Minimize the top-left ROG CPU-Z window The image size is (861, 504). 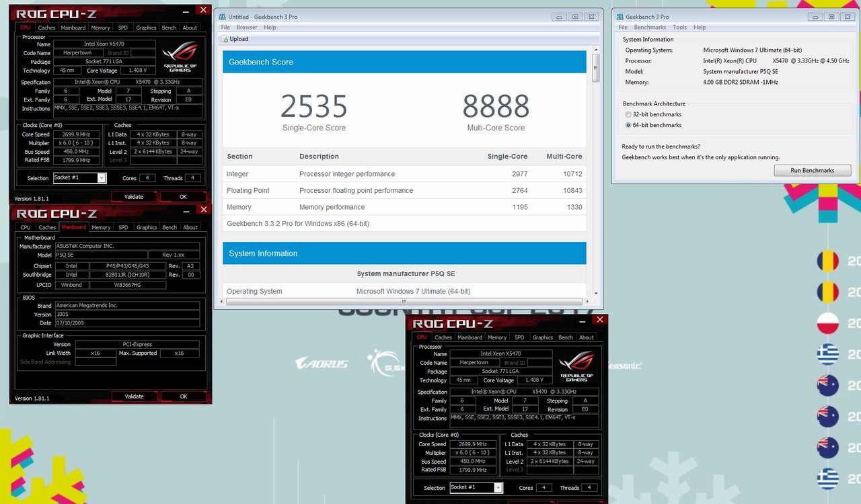click(186, 11)
